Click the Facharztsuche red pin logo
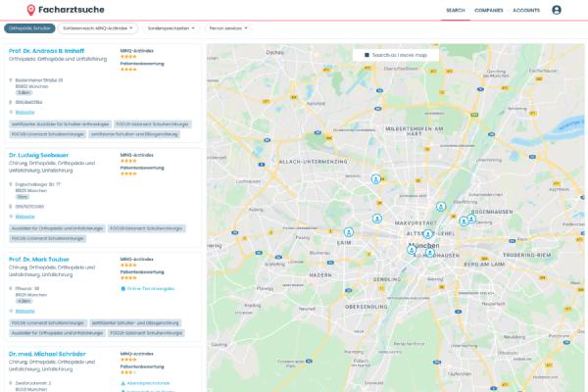 31,10
